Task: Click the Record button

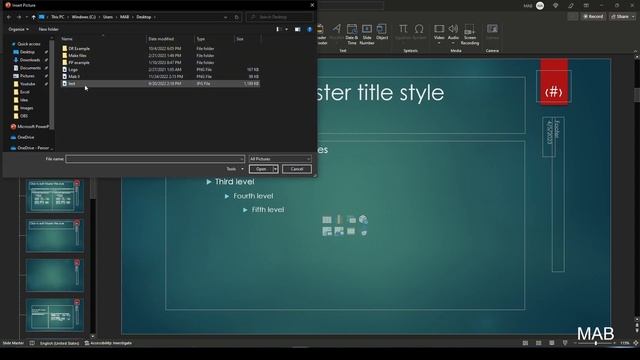Action: click(x=593, y=17)
